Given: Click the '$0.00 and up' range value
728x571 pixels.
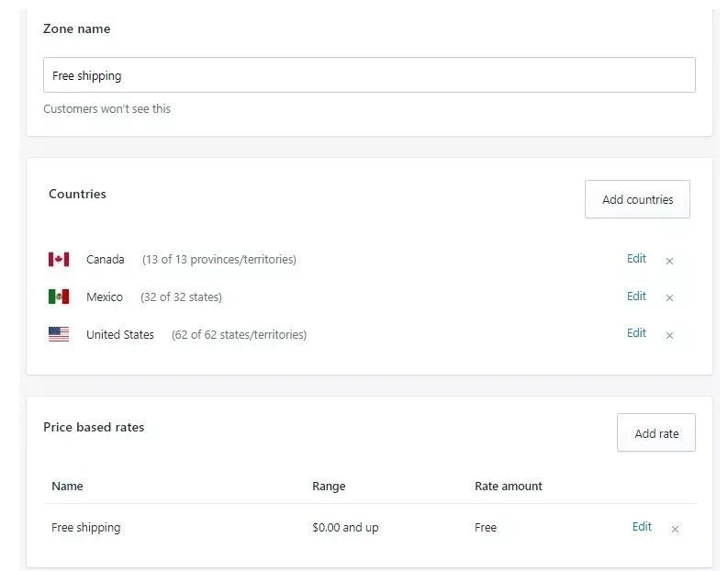Looking at the screenshot, I should [345, 528].
